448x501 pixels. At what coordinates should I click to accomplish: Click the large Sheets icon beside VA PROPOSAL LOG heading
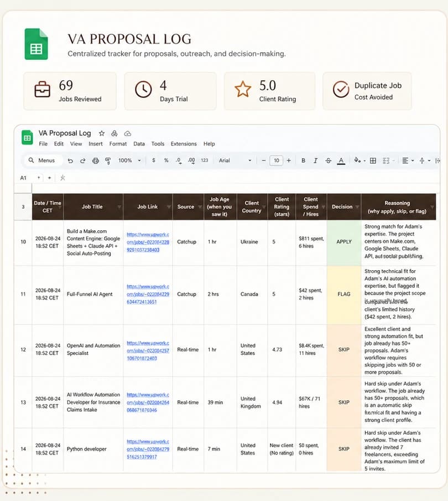[36, 44]
